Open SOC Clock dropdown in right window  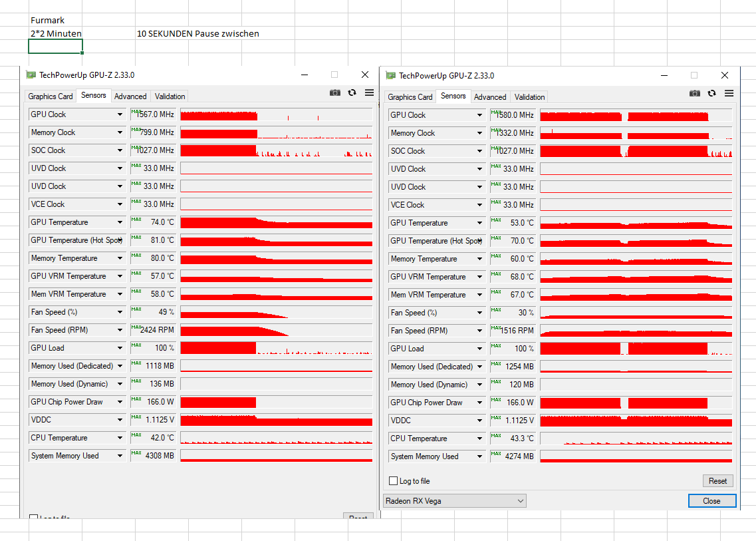click(479, 151)
